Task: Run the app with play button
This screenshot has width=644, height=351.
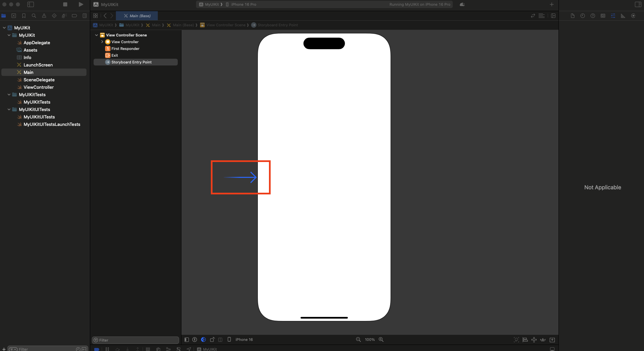Action: tap(81, 4)
